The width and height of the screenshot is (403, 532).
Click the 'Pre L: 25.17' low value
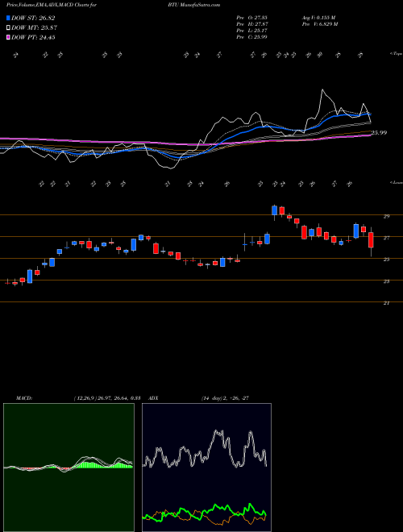click(252, 31)
